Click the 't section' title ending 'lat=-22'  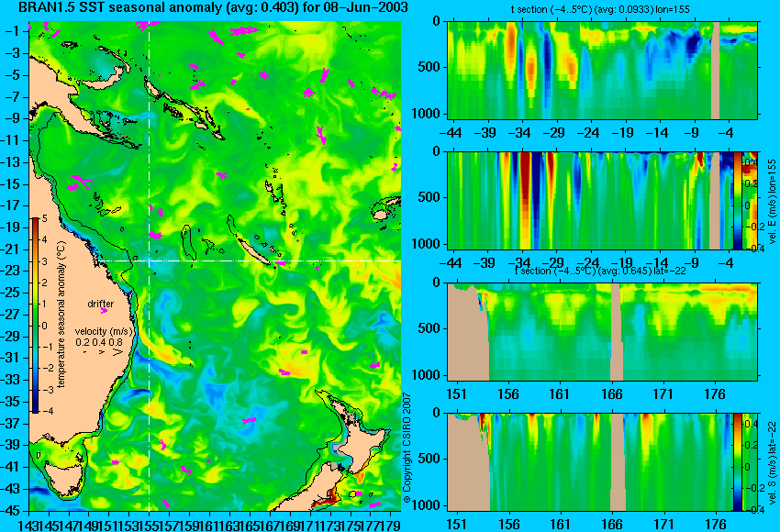[600, 271]
